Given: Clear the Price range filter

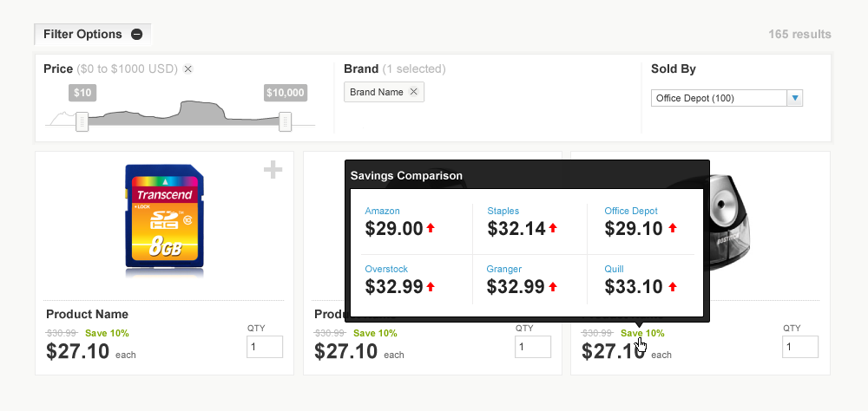Looking at the screenshot, I should (x=188, y=69).
